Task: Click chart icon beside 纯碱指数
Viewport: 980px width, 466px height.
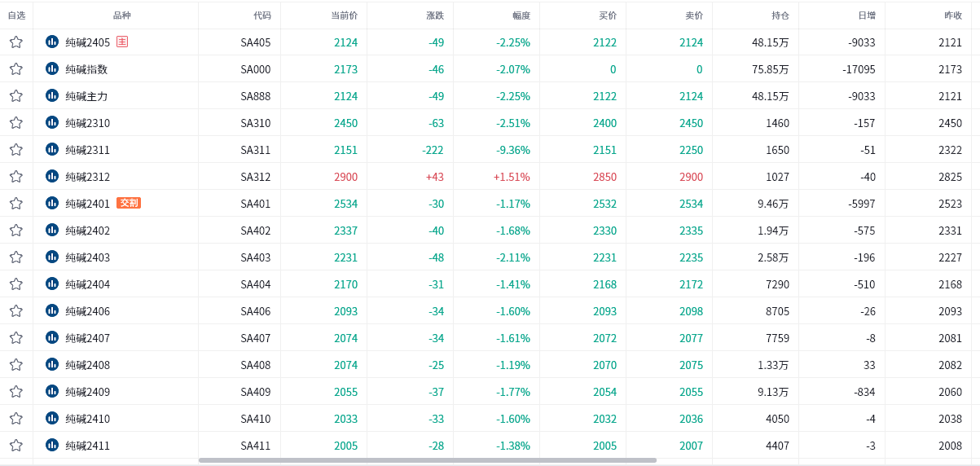Action: pos(52,69)
